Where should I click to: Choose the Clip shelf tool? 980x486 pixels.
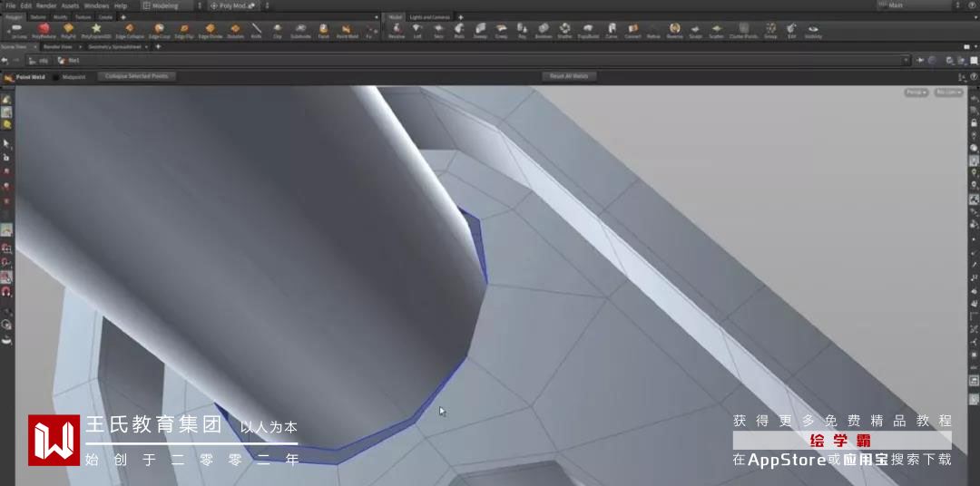278,31
